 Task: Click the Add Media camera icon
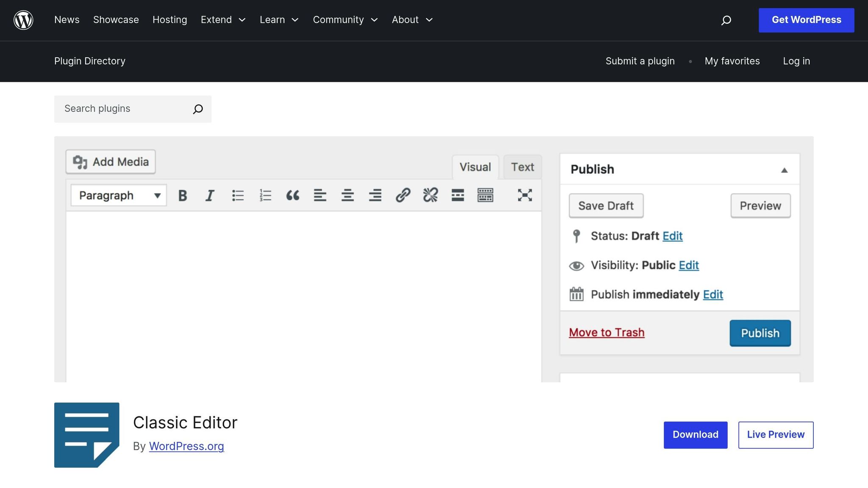80,162
